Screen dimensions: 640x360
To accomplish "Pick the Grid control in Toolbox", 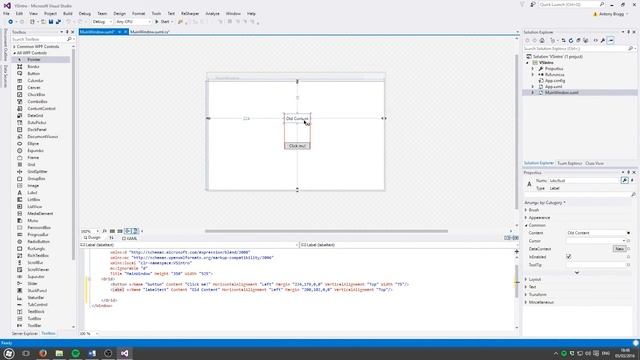I will [31, 164].
